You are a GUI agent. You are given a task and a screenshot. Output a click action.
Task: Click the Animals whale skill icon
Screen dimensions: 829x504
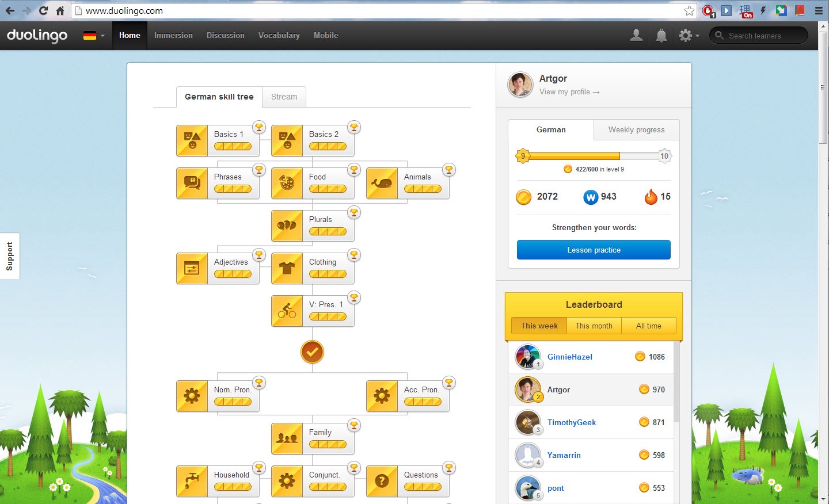(x=382, y=184)
